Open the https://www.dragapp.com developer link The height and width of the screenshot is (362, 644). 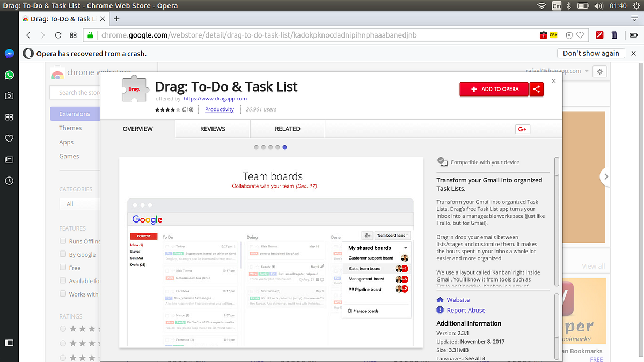coord(215,98)
